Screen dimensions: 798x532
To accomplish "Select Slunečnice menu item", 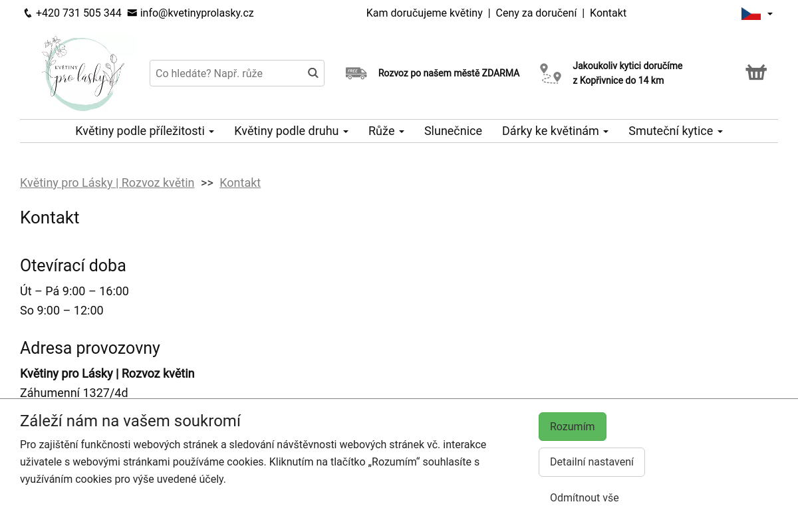I will click(453, 131).
